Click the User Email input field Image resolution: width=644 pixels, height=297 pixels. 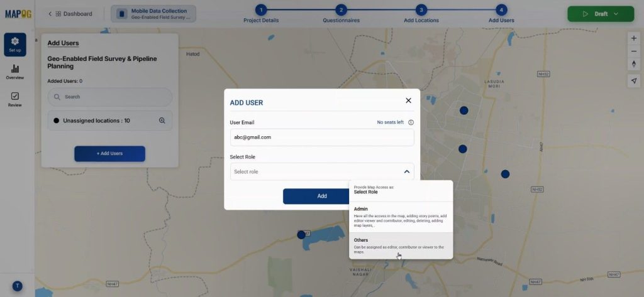[x=321, y=137]
